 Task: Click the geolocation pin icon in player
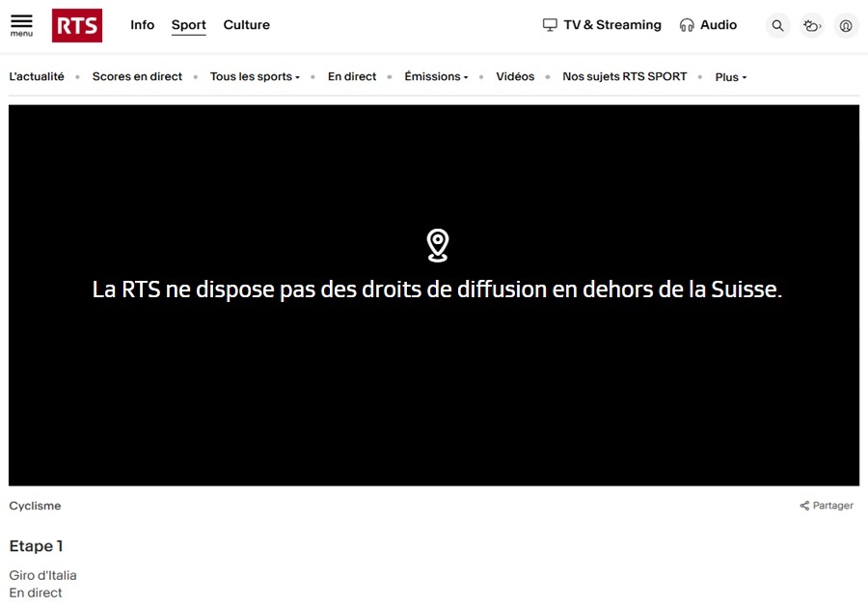coord(437,245)
